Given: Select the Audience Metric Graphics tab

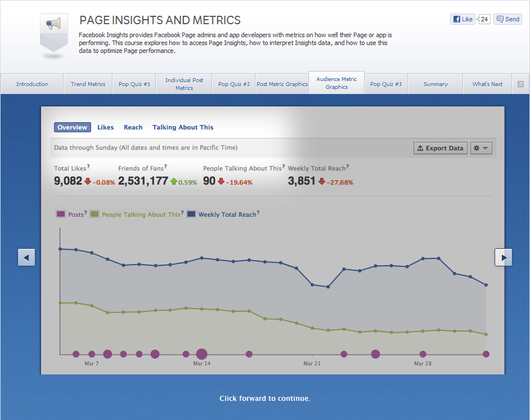Looking at the screenshot, I should 336,83.
